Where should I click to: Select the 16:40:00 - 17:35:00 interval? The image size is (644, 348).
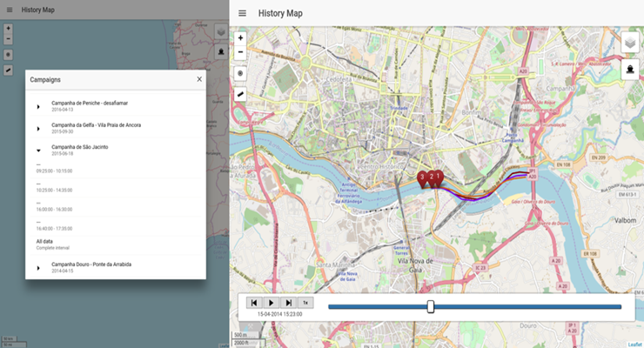(x=115, y=226)
